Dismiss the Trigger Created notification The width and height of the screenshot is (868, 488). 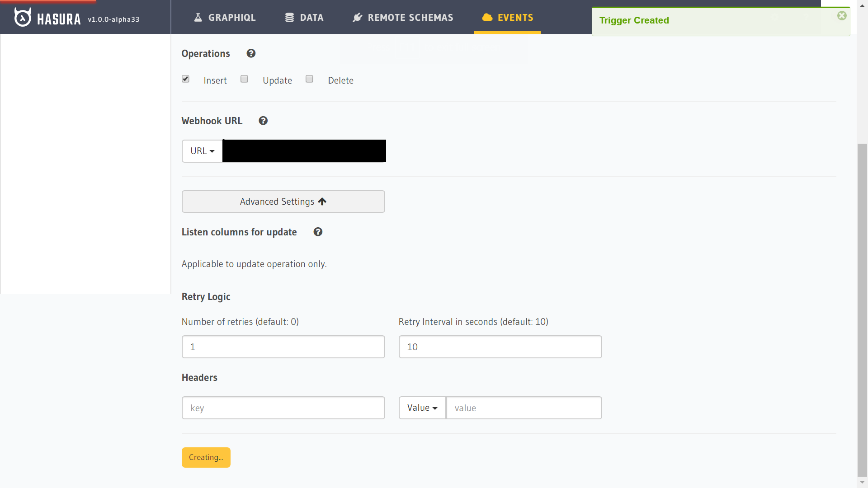(x=841, y=16)
